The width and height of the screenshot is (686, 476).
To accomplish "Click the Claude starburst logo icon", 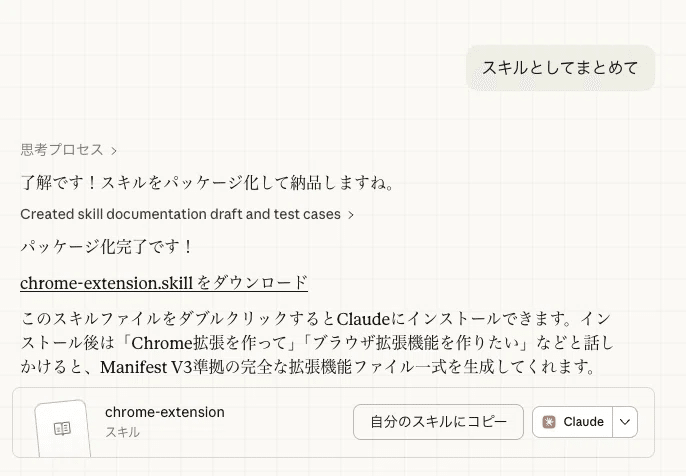I will 549,422.
